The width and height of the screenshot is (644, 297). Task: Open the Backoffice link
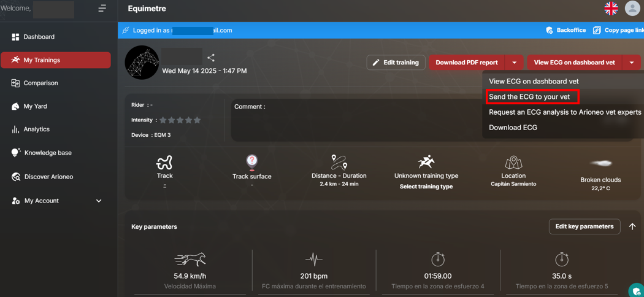(x=566, y=31)
